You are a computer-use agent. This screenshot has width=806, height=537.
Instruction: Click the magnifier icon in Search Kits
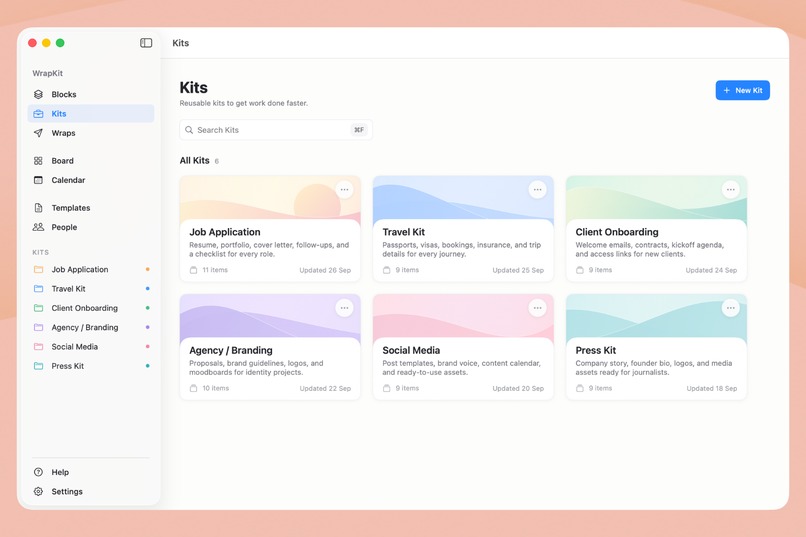point(189,130)
